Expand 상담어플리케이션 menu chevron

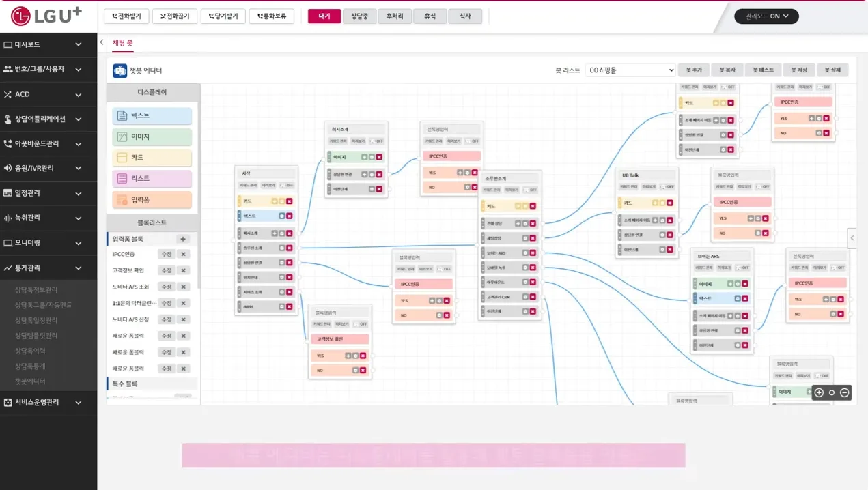[x=79, y=119]
